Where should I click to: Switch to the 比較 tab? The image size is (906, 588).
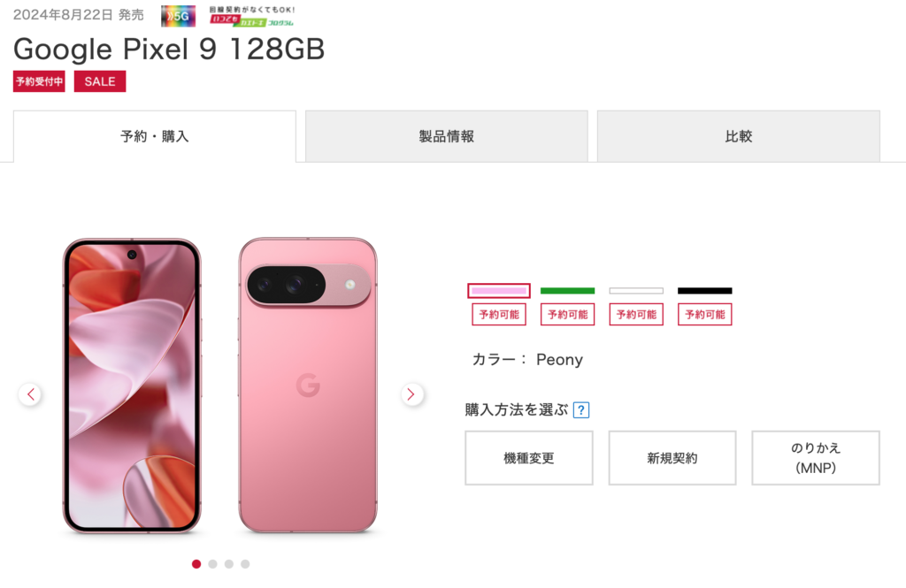[x=739, y=136]
